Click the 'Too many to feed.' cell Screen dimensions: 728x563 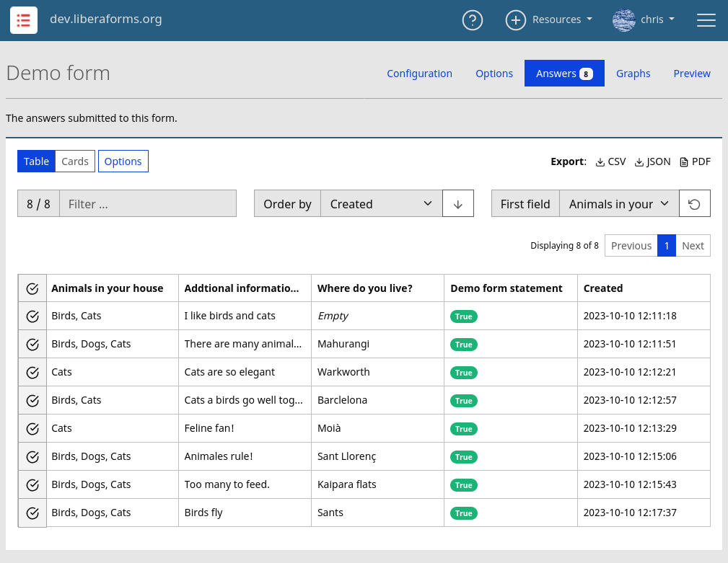tap(245, 484)
